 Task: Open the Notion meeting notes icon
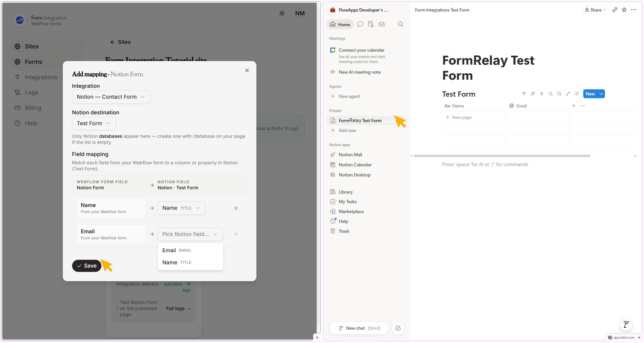click(x=371, y=24)
